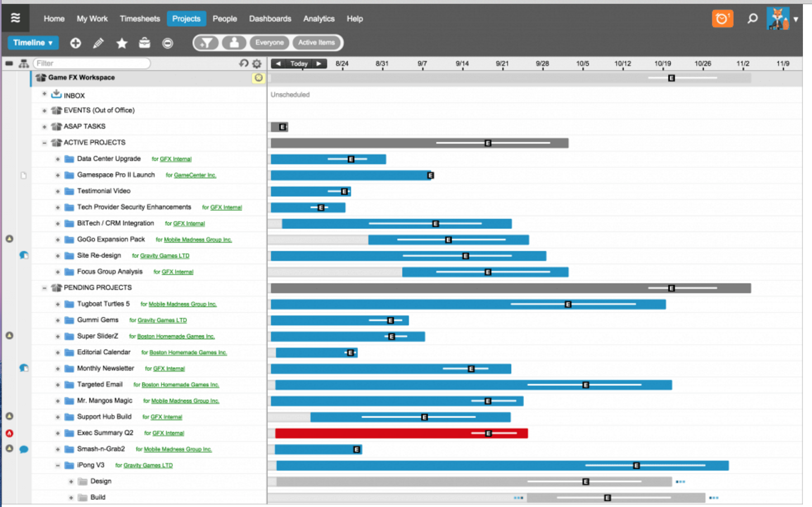Screen dimensions: 812x507
Task: Click the add item plus icon
Action: [75, 43]
